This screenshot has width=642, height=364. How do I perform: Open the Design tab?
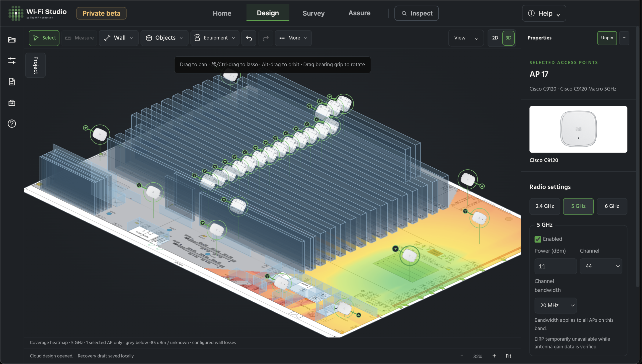point(268,13)
